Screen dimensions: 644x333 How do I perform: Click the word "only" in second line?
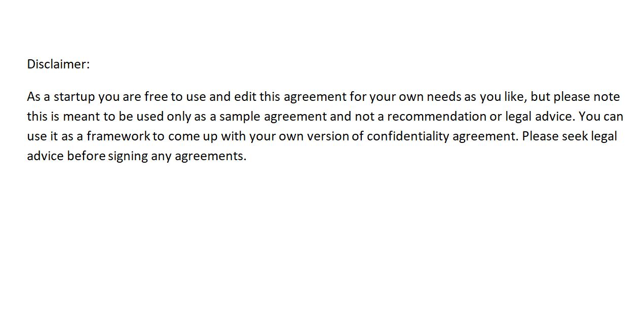click(x=179, y=117)
